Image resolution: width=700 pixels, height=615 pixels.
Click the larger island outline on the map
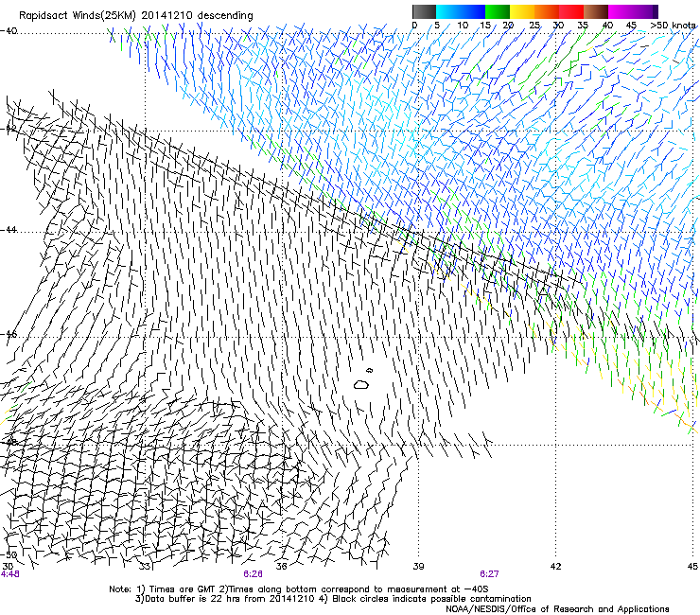pyautogui.click(x=361, y=384)
